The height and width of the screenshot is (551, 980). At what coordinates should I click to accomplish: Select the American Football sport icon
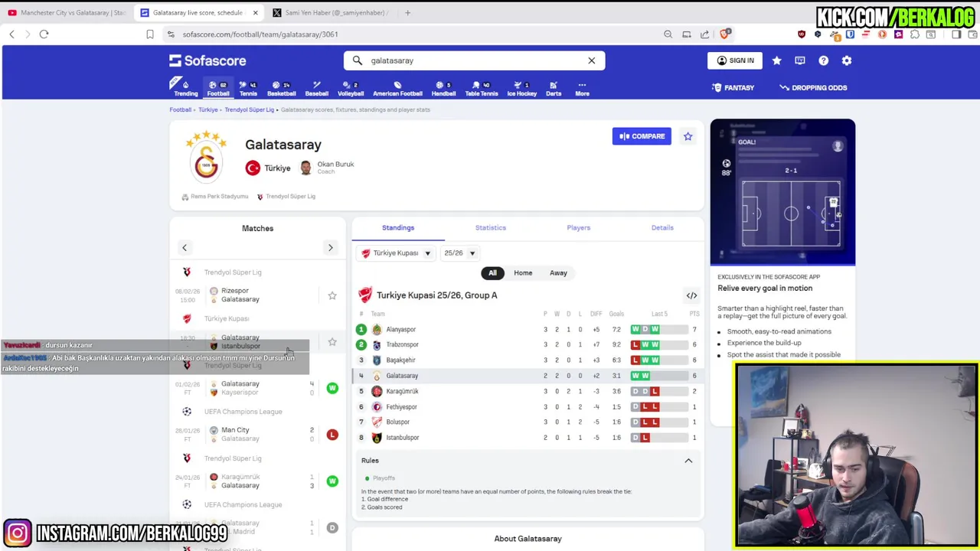[x=397, y=88]
